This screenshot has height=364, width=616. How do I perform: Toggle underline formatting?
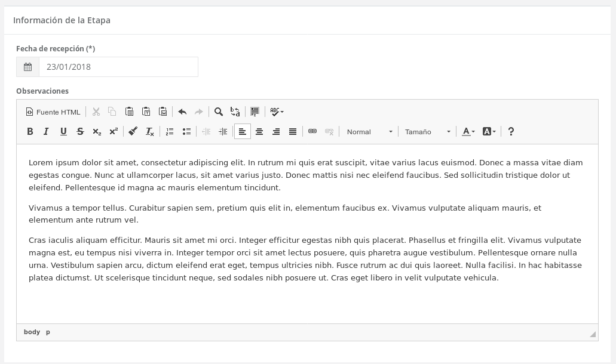pos(63,132)
